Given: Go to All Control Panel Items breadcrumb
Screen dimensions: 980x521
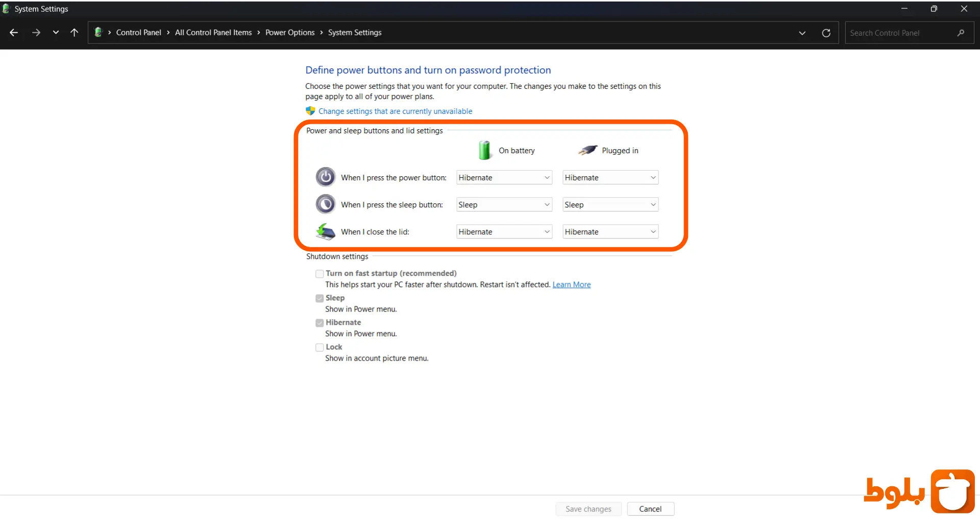Looking at the screenshot, I should coord(213,33).
